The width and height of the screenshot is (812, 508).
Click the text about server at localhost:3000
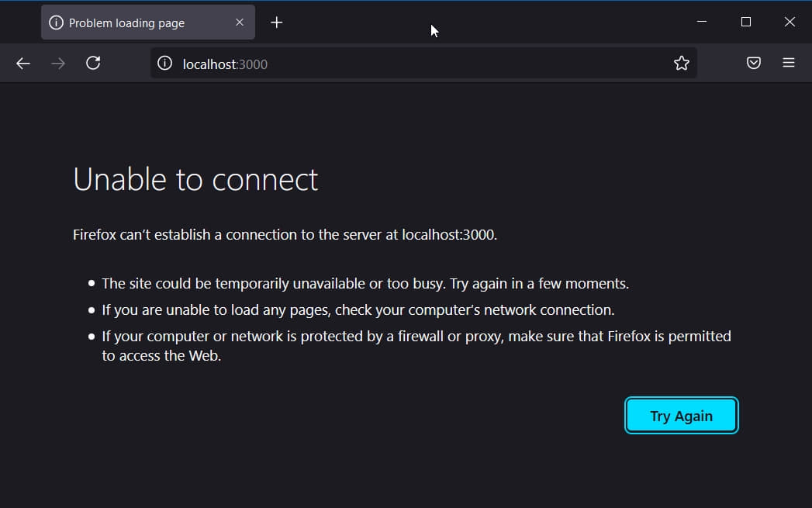click(x=285, y=234)
